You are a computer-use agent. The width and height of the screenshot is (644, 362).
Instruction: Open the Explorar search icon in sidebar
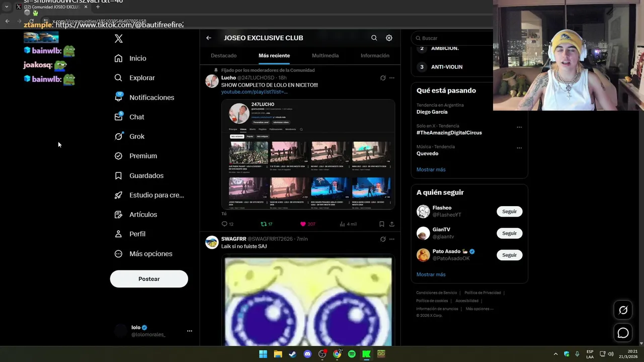pyautogui.click(x=118, y=78)
